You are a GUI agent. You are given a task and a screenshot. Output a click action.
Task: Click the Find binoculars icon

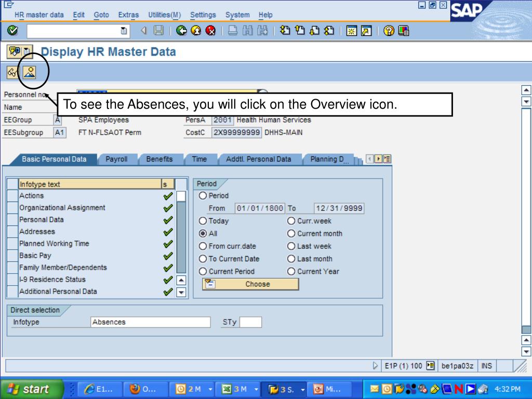(x=248, y=31)
